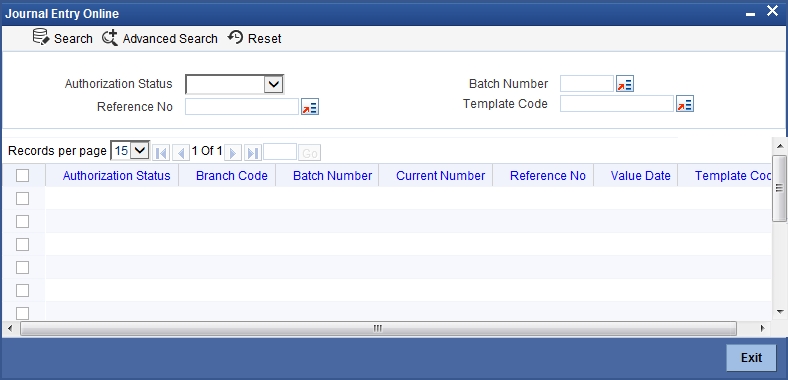Open lookup list for Template Code
The width and height of the screenshot is (788, 380).
(684, 104)
